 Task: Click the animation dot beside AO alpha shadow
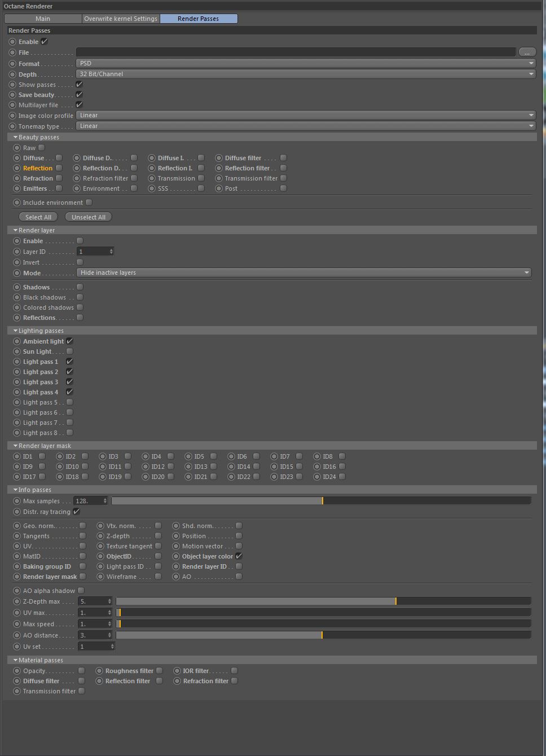17,591
